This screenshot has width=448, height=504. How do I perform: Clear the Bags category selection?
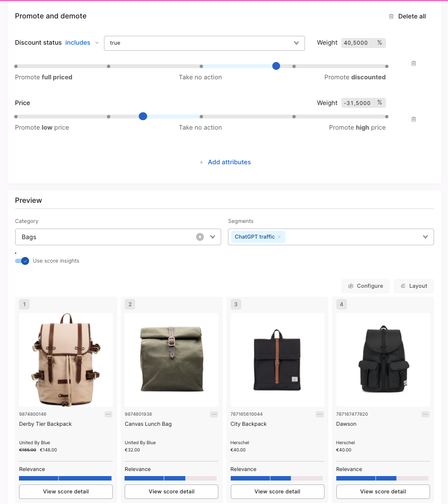(x=200, y=237)
